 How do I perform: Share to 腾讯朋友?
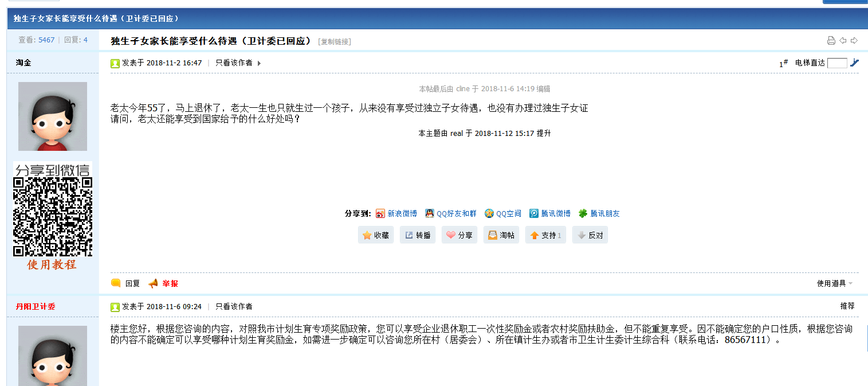[x=599, y=213]
